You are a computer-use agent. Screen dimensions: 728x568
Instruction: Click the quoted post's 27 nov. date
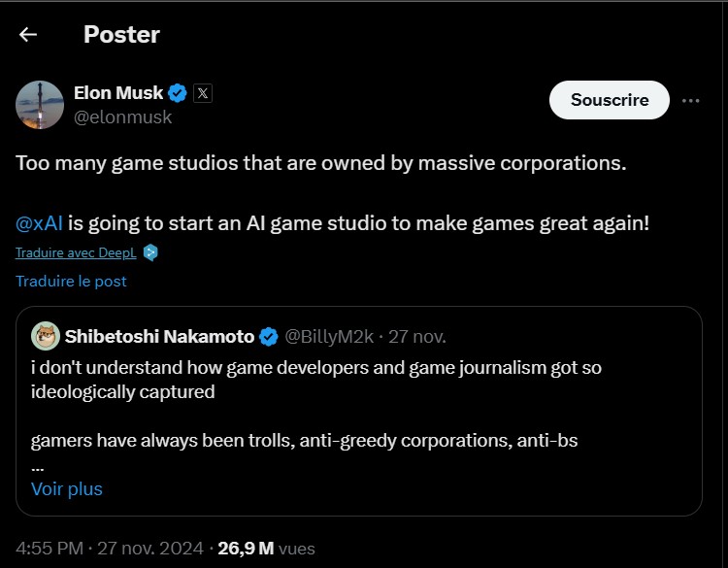coord(417,337)
